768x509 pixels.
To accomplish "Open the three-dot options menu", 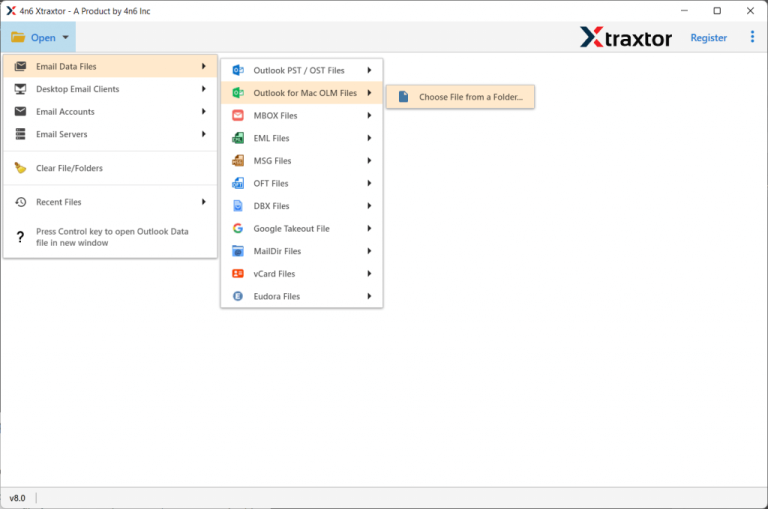I will tap(752, 37).
